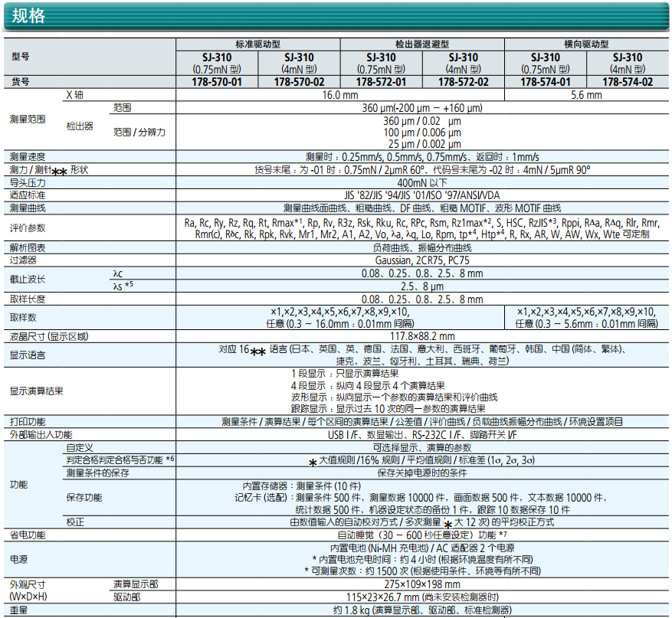This screenshot has width=672, height=618.
Task: Click item number 178-572-02
Action: 463,82
